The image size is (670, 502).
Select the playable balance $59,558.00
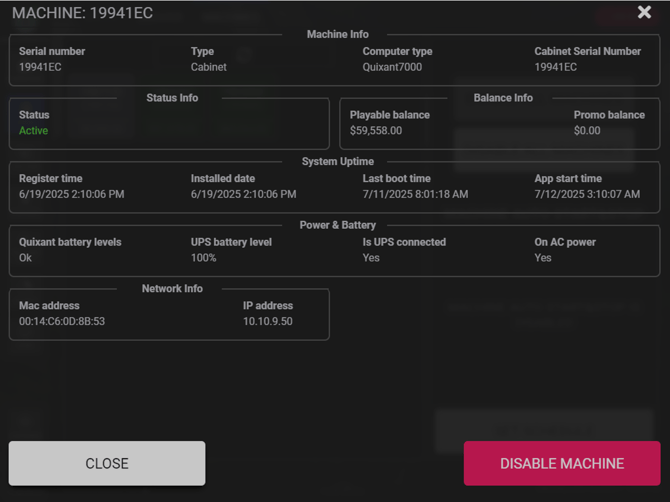point(376,131)
